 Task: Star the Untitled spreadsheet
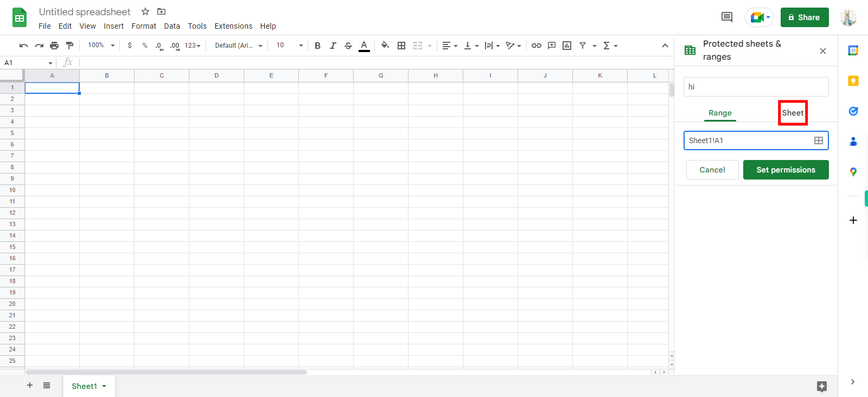tap(145, 11)
